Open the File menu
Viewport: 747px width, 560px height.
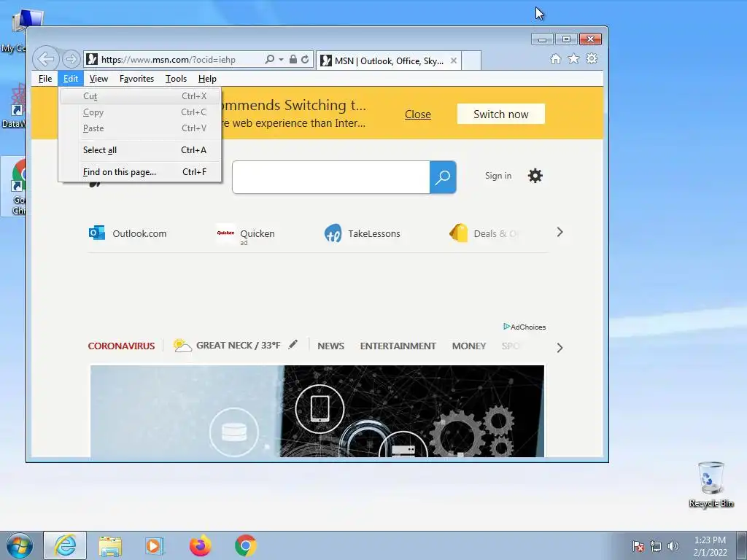click(x=45, y=79)
